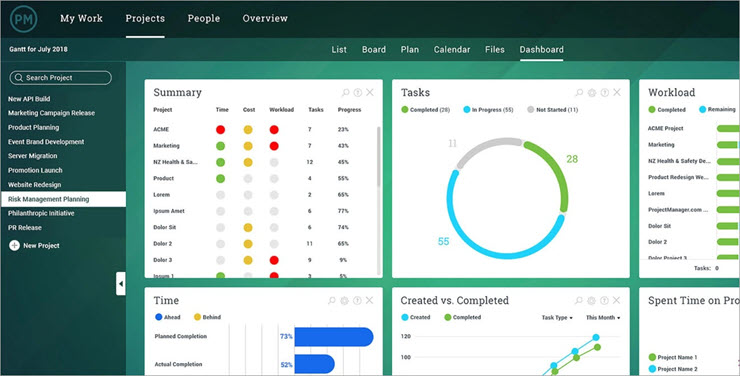The width and height of the screenshot is (740, 376).
Task: Open the People tab
Action: pyautogui.click(x=203, y=18)
